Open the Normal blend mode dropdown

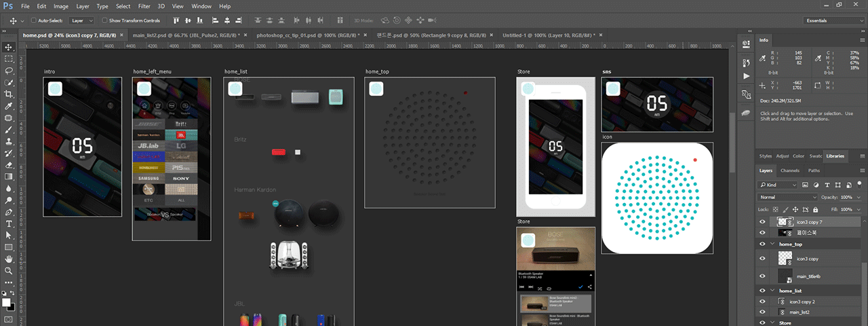tap(787, 197)
